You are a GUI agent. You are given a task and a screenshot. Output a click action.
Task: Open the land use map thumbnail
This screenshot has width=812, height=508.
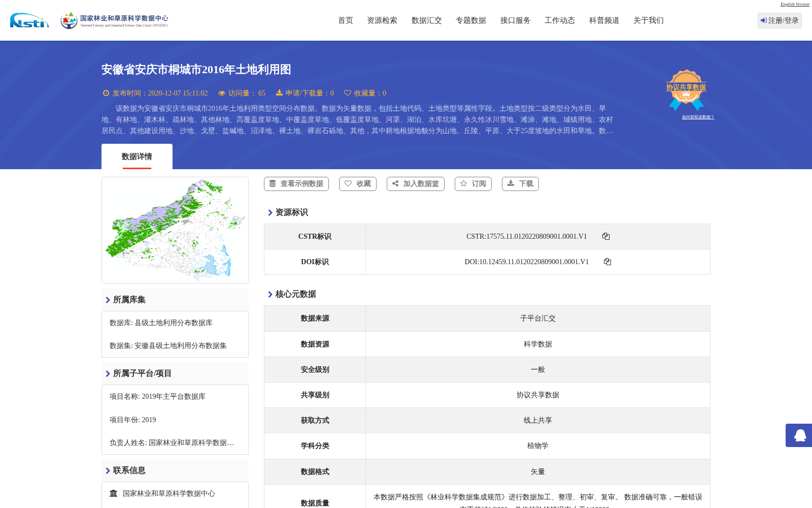[x=175, y=230]
